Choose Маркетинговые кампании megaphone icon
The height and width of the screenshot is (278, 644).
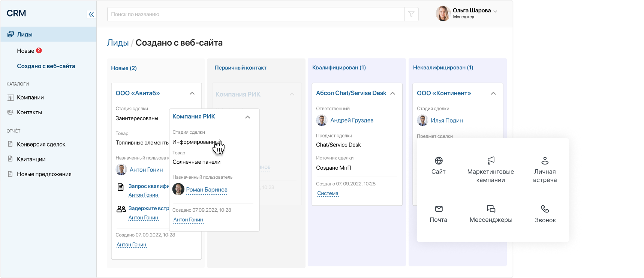click(x=491, y=161)
